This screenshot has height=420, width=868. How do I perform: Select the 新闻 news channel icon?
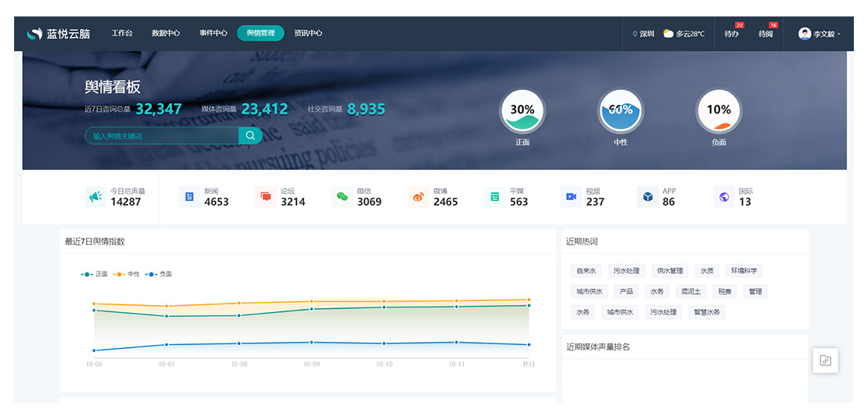[x=189, y=197]
